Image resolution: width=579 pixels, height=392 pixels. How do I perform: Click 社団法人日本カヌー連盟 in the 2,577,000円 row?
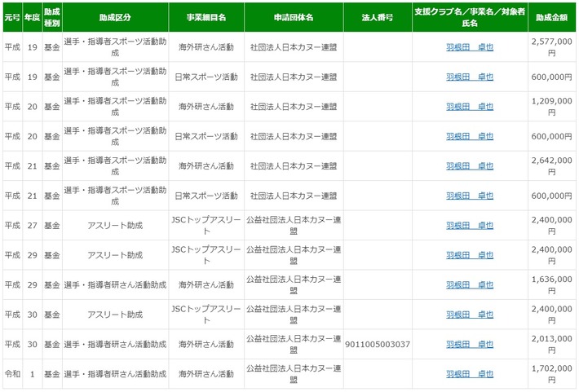coord(294,47)
